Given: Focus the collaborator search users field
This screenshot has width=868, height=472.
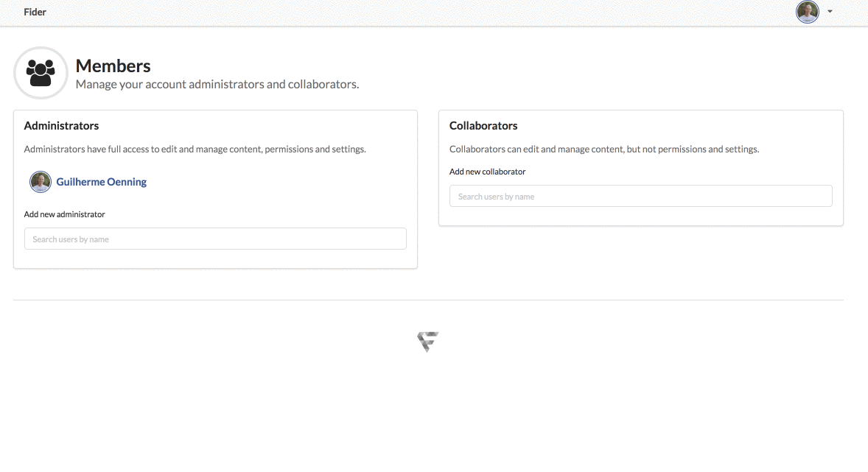Looking at the screenshot, I should pos(640,197).
